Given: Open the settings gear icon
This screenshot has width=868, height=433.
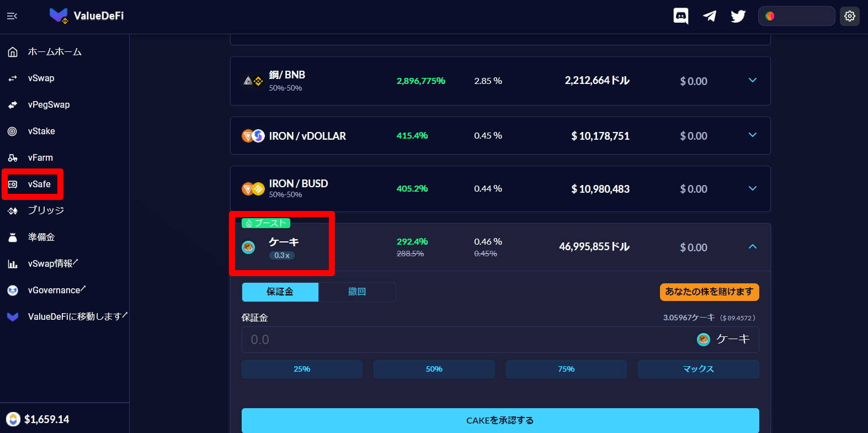Looking at the screenshot, I should pyautogui.click(x=850, y=16).
